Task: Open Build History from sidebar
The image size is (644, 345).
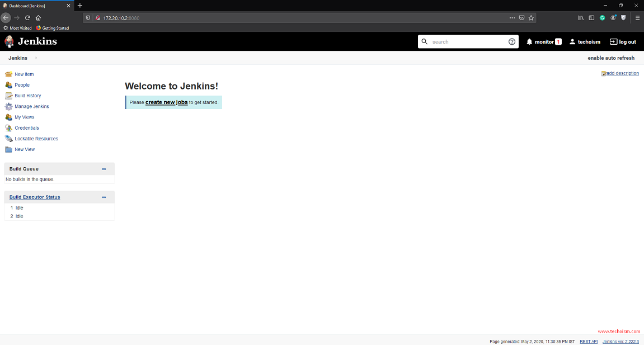Action: tap(28, 96)
